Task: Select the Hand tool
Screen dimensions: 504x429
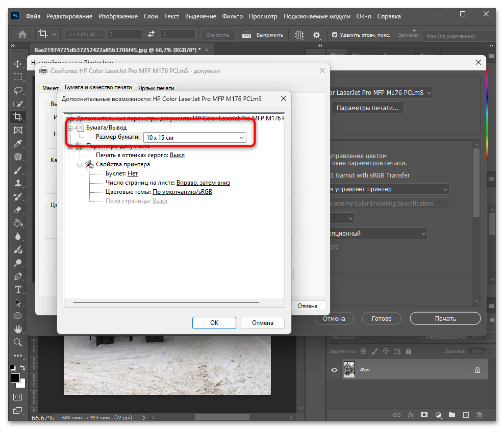Action: [18, 329]
